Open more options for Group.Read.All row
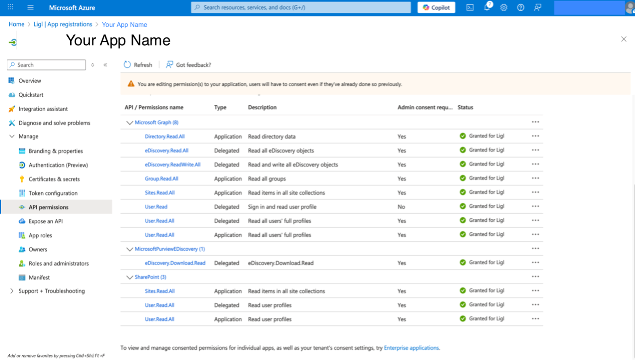Image resolution: width=635 pixels, height=364 pixels. pyautogui.click(x=535, y=178)
